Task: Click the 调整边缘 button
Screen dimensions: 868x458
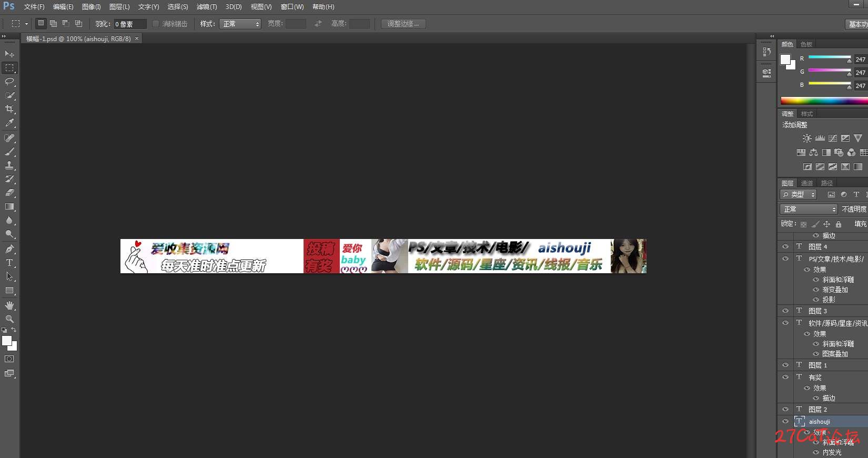Action: point(403,24)
